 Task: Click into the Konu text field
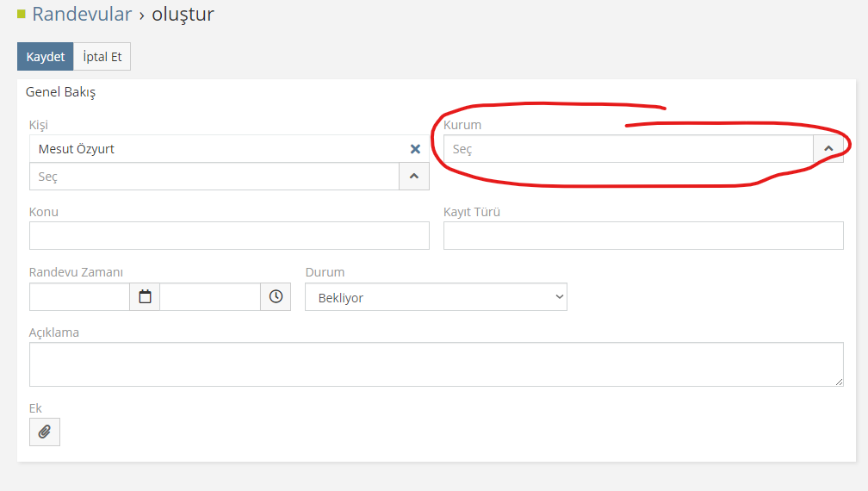[x=229, y=235]
